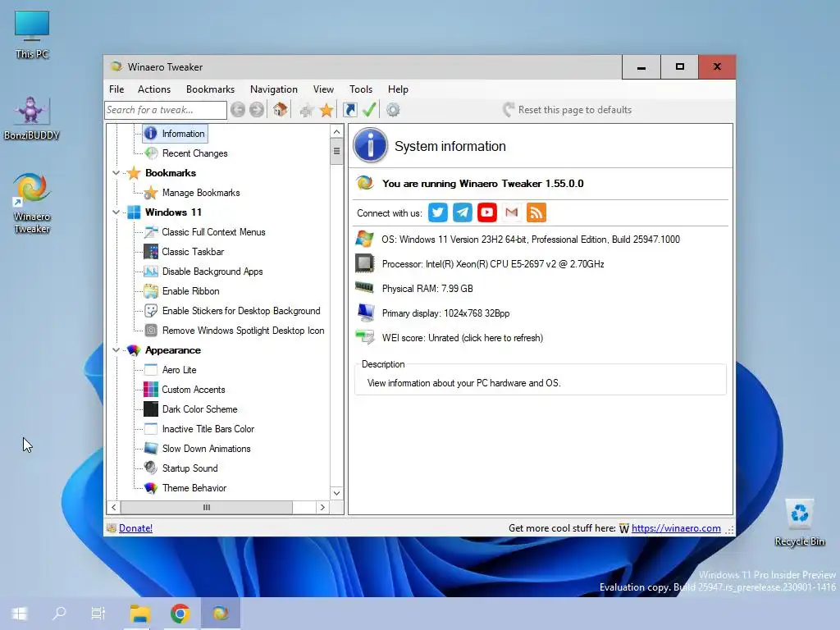Click the Forward navigation arrow in toolbar
This screenshot has height=630, width=840.
point(257,110)
